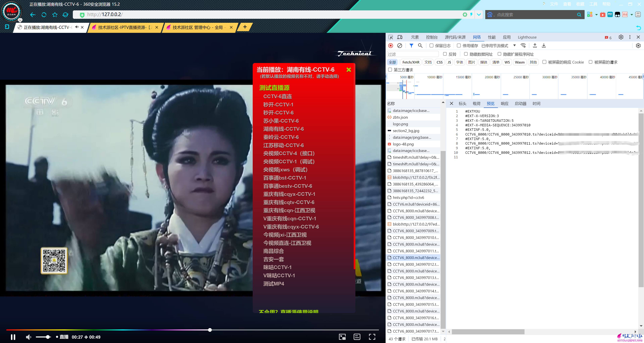Expand address bar dropdown chevron
Image resolution: width=644 pixels, height=343 pixels.
479,15
